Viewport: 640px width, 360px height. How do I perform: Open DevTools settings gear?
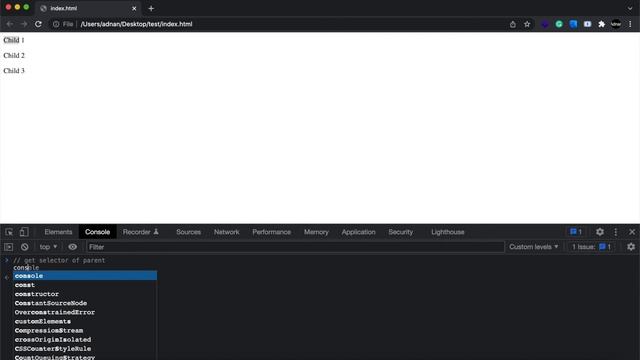(600, 232)
